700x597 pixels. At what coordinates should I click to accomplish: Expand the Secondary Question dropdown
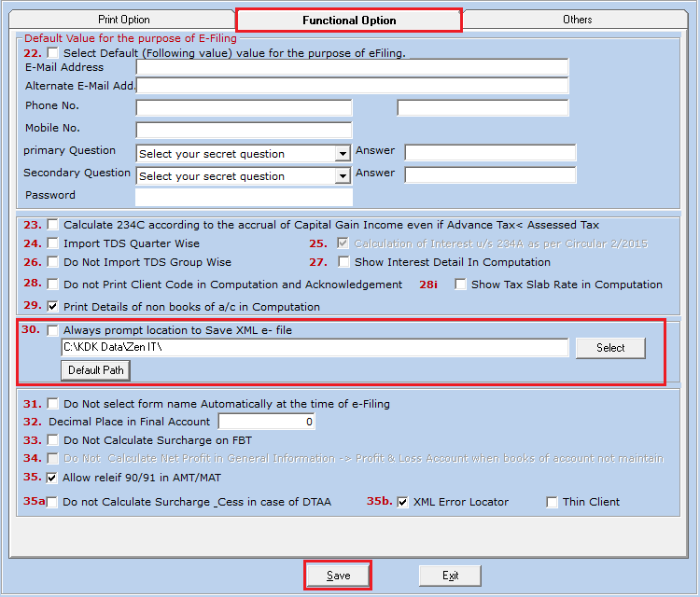pyautogui.click(x=343, y=176)
